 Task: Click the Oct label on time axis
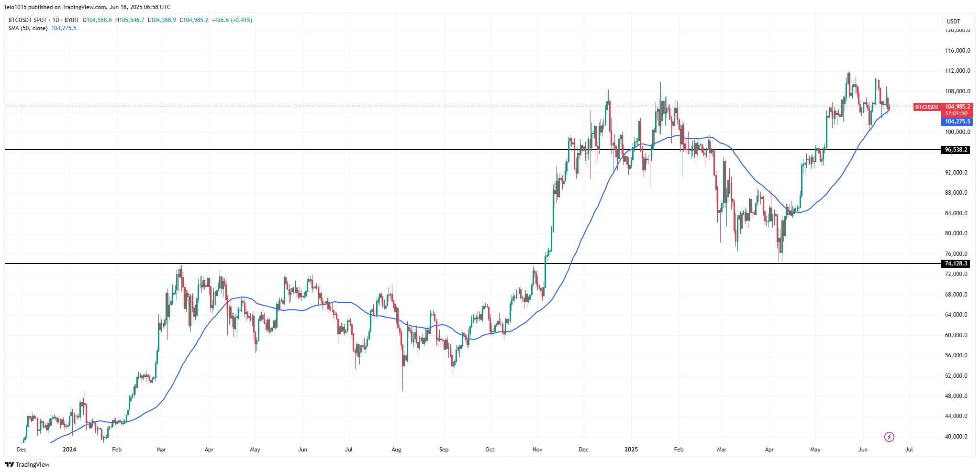490,450
